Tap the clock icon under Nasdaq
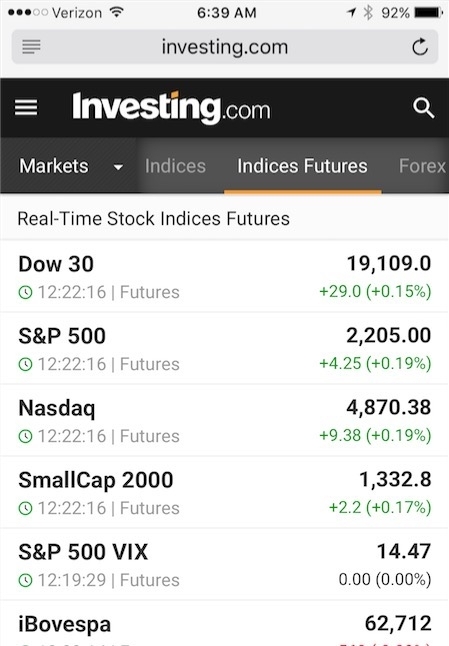This screenshot has width=449, height=646. click(x=25, y=437)
